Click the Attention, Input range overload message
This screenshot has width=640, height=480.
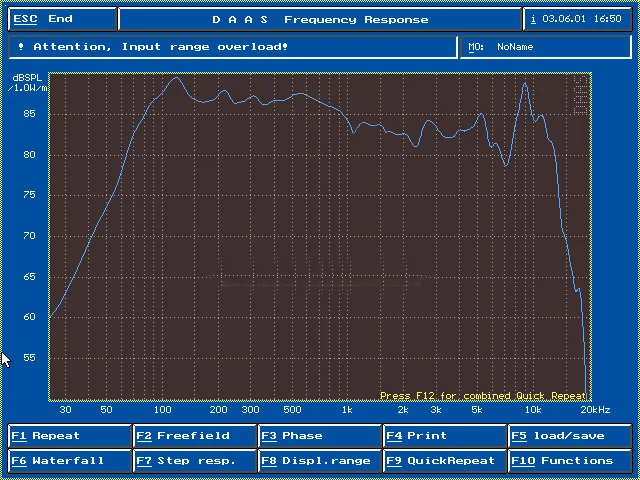233,47
